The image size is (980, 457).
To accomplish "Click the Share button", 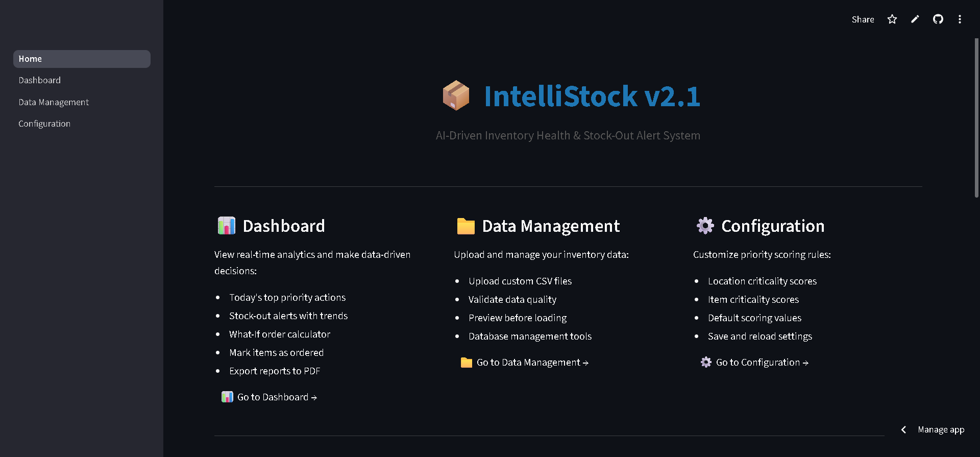I will [x=863, y=19].
